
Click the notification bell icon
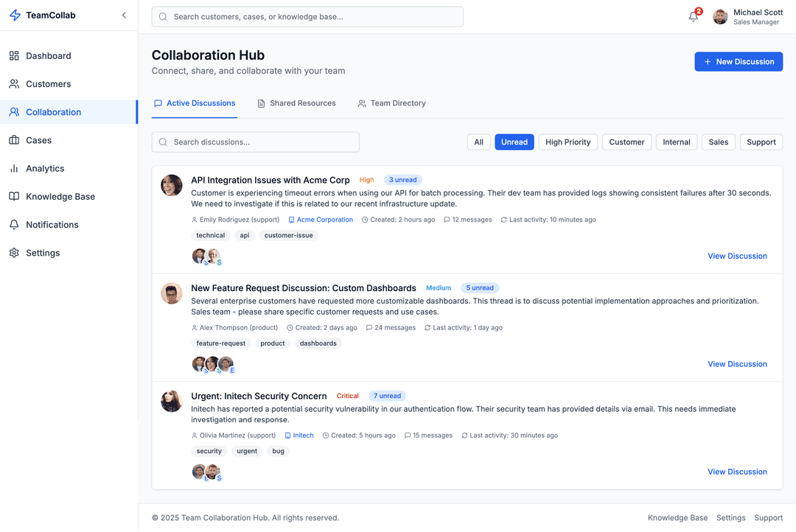[693, 17]
